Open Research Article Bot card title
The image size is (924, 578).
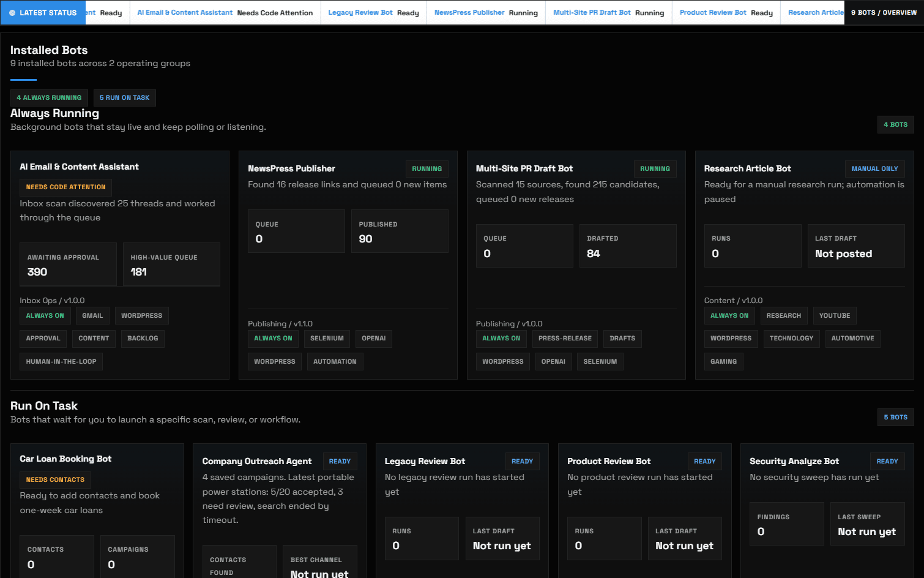747,168
